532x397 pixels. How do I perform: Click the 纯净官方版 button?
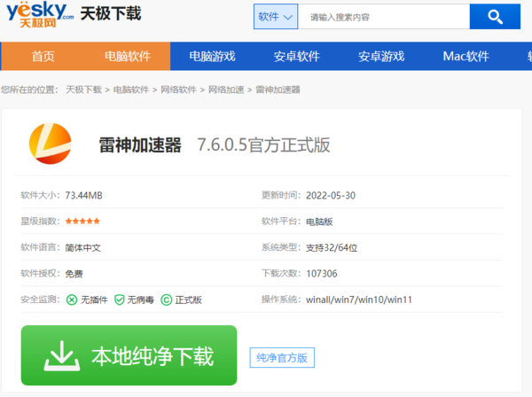coord(282,358)
